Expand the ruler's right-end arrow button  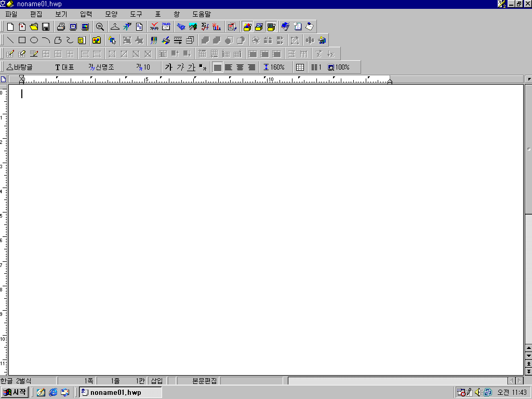point(528,79)
